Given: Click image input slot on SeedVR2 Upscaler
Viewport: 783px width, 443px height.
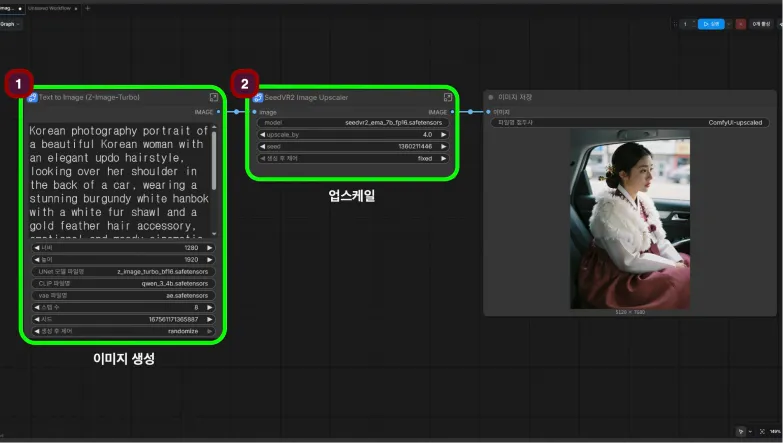Looking at the screenshot, I should tap(255, 112).
